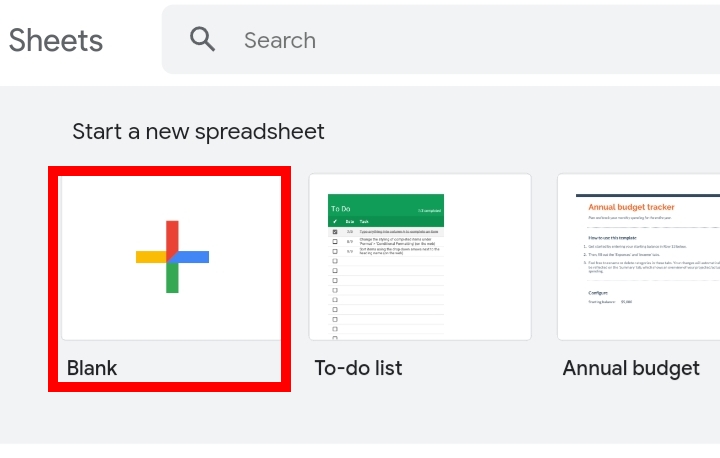Click the Annual budget template label

coord(631,369)
